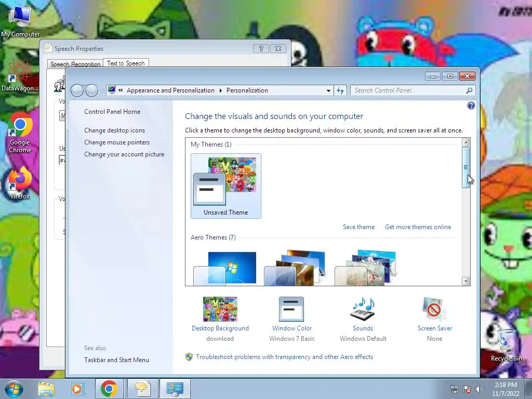Viewport: 532px width, 399px height.
Task: Switch to Control Panel taskbar button
Action: pyautogui.click(x=175, y=389)
